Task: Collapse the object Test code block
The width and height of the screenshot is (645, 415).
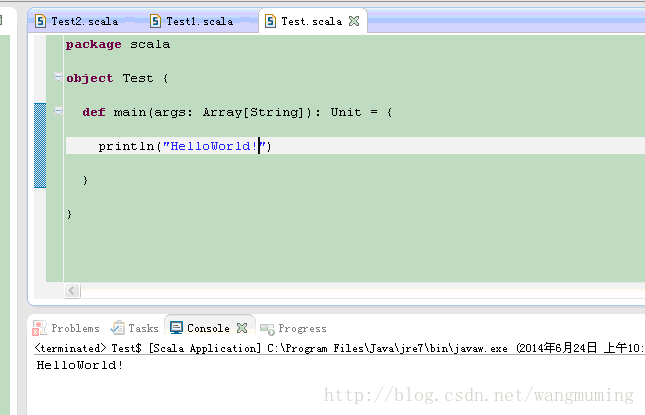Action: click(58, 77)
